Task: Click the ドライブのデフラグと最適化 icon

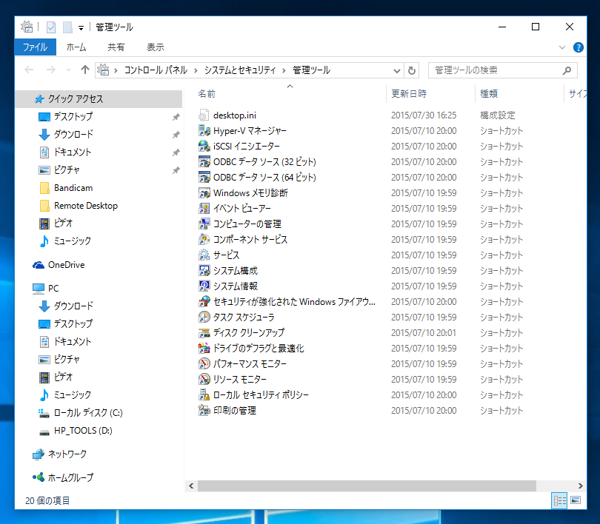Action: point(204,348)
